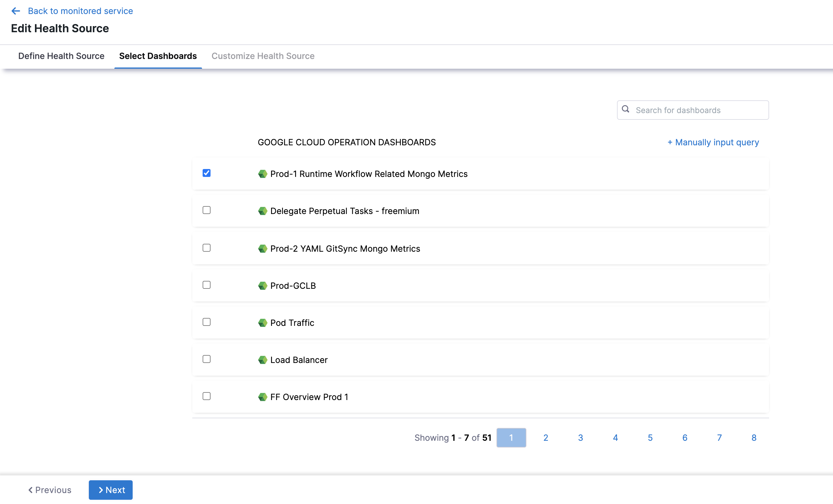Click the Previous button
833x504 pixels.
(x=50, y=490)
